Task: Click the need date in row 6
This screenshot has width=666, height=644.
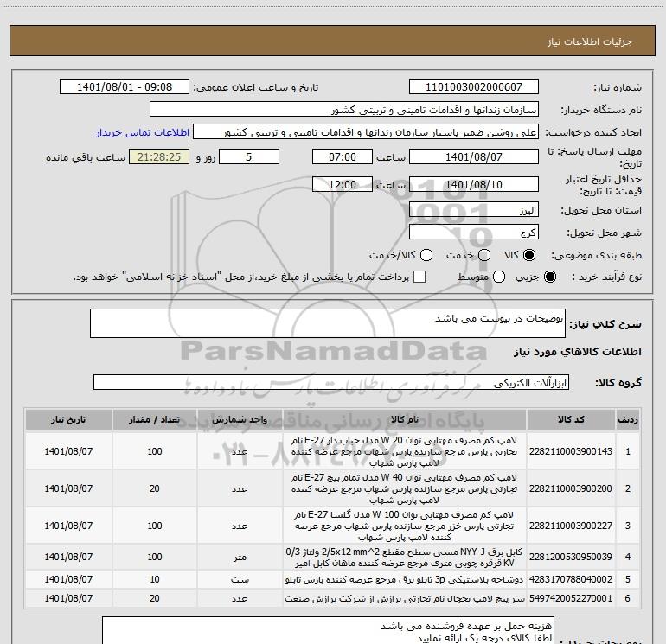Action: click(x=68, y=598)
